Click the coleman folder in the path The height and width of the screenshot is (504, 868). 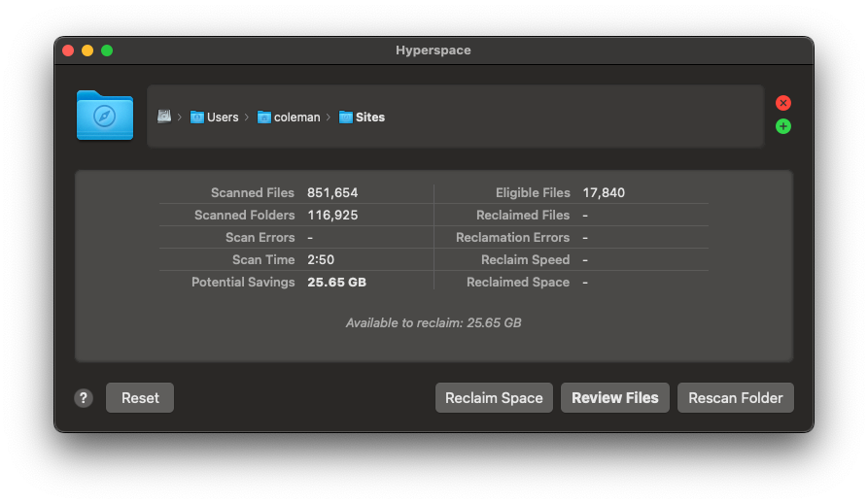(x=289, y=118)
